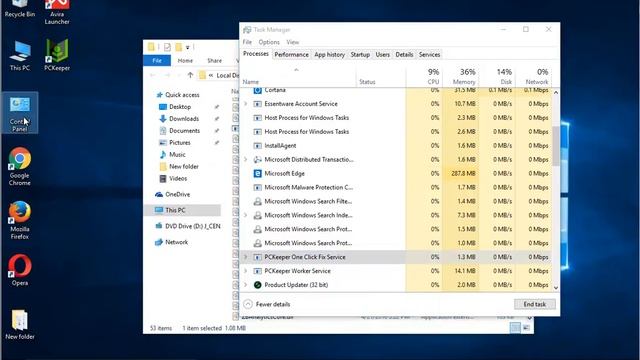This screenshot has width=640, height=360.
Task: Sort processes by Memory column
Action: [460, 76]
